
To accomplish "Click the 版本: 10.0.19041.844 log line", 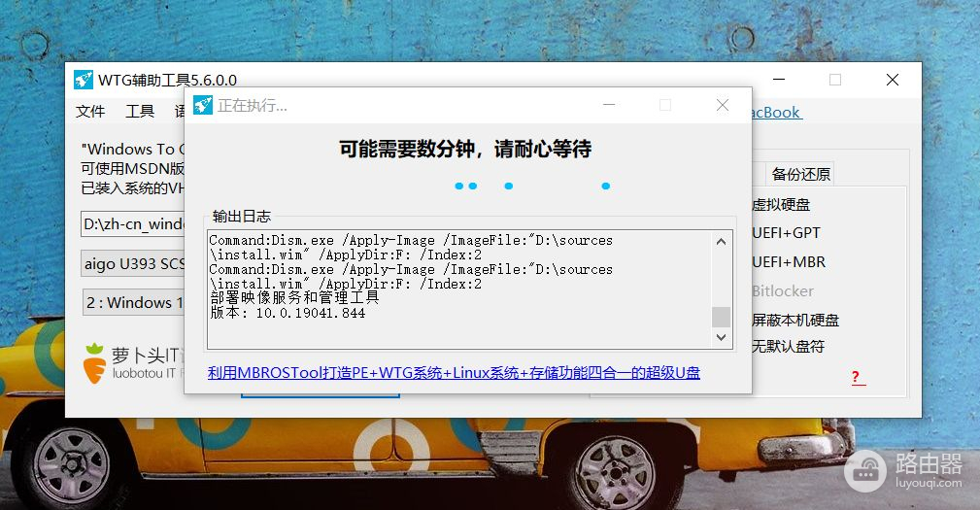I will [287, 313].
